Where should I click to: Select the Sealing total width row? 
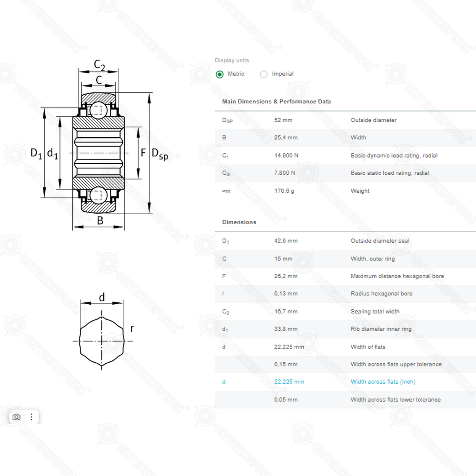[x=345, y=312]
